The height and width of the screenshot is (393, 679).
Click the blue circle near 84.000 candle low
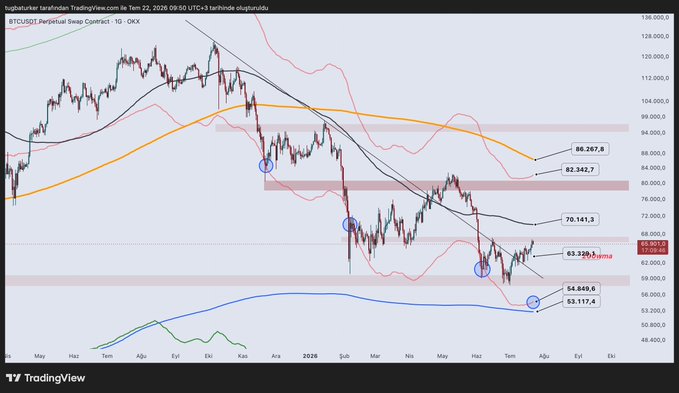pos(266,165)
